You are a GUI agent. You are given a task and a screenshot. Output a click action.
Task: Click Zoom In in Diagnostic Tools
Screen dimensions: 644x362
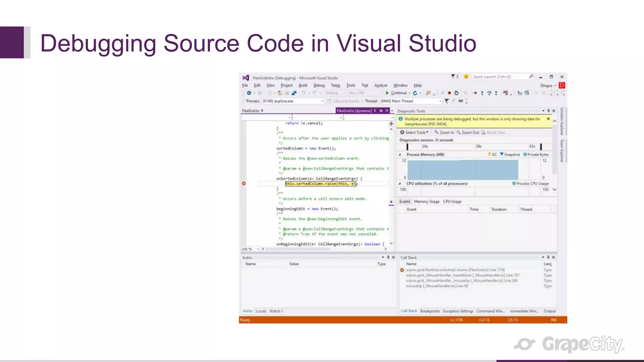click(x=444, y=132)
